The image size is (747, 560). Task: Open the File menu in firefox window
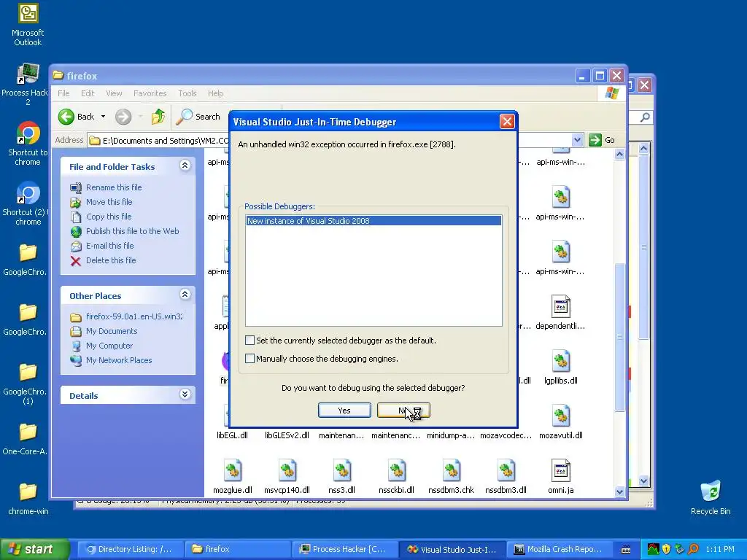64,93
